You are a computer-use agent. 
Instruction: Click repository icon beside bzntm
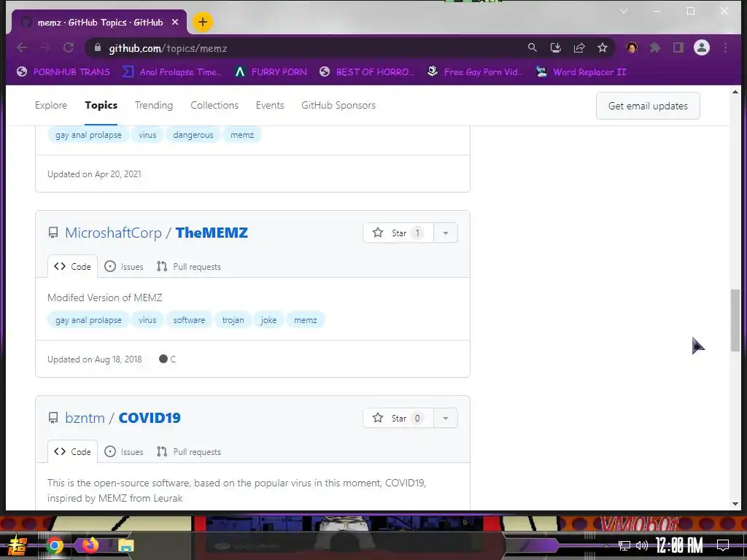point(53,418)
